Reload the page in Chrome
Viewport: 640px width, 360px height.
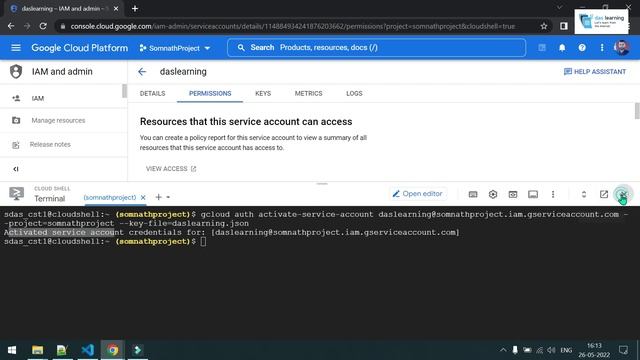pos(43,26)
